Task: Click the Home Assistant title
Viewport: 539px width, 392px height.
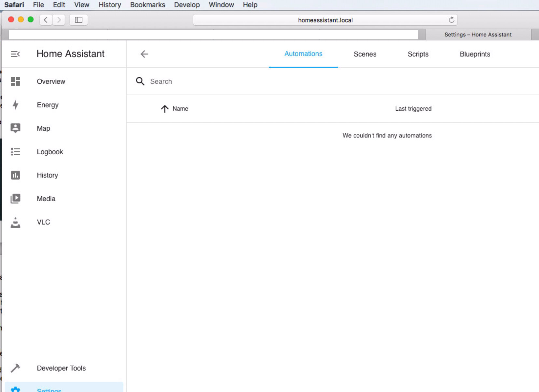Action: click(x=71, y=54)
